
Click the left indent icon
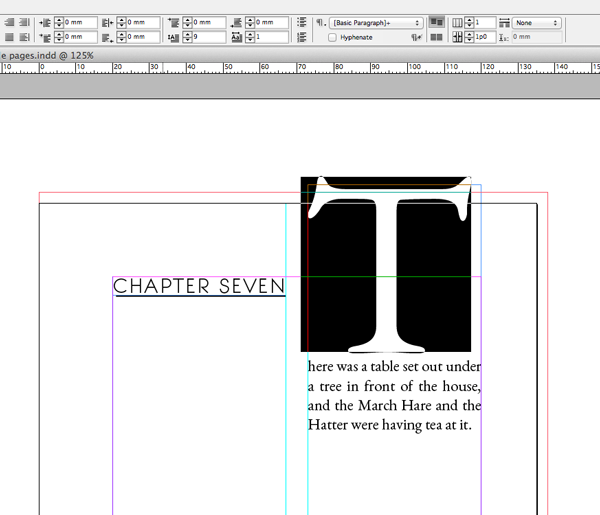click(45, 23)
